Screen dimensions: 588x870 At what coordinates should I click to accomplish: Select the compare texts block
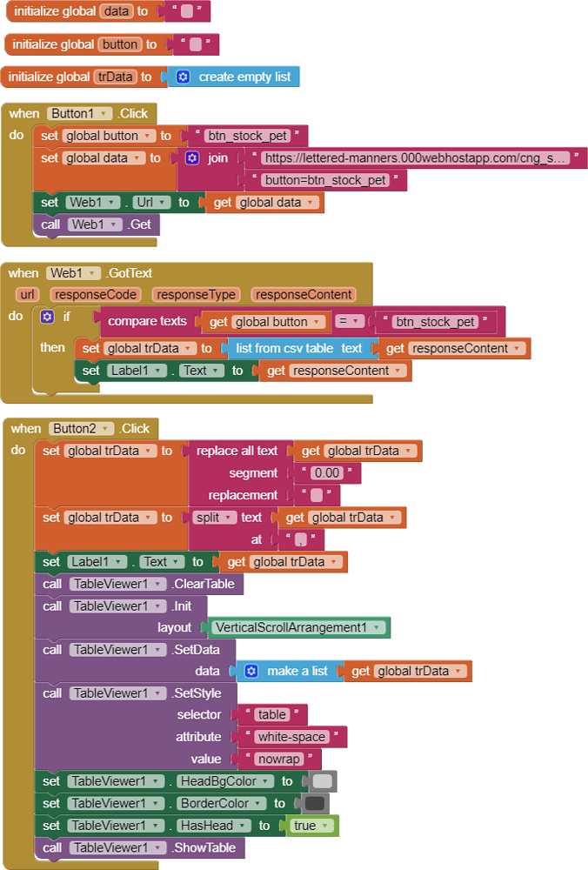coord(147,321)
